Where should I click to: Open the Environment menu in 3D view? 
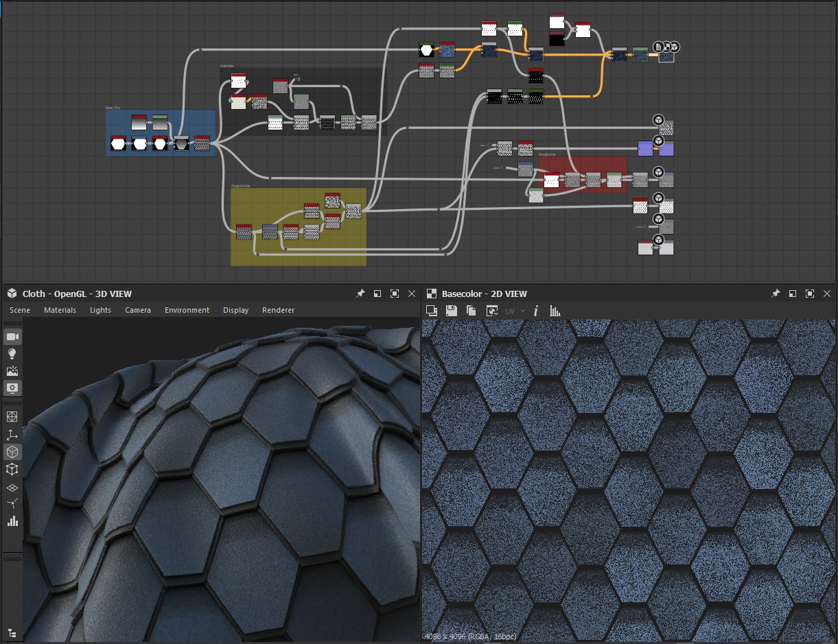pyautogui.click(x=187, y=310)
